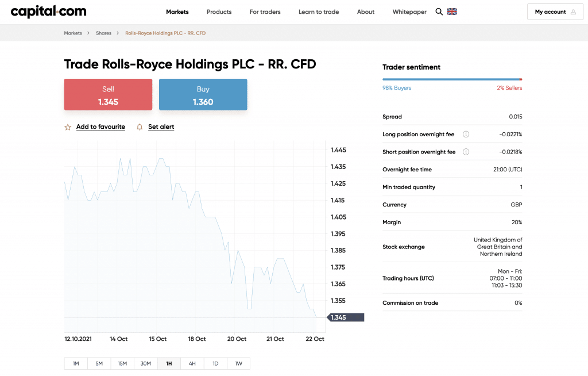Click the Trader sentiment heading

click(x=411, y=67)
